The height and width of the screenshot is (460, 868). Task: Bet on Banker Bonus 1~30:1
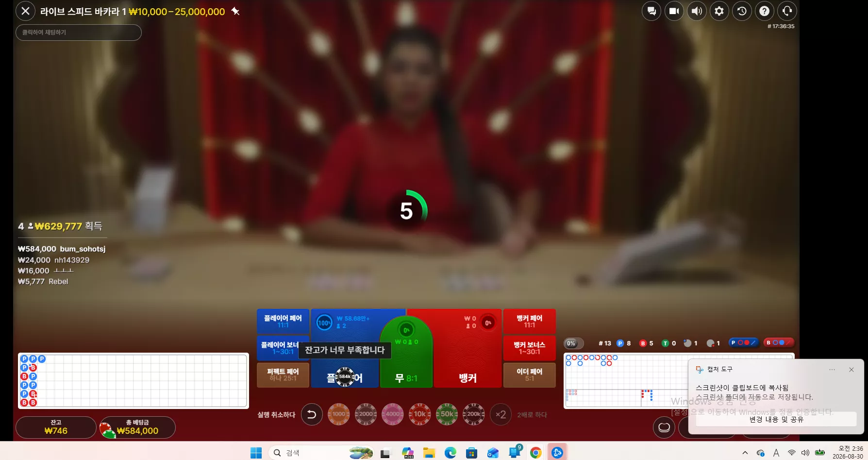pos(530,348)
